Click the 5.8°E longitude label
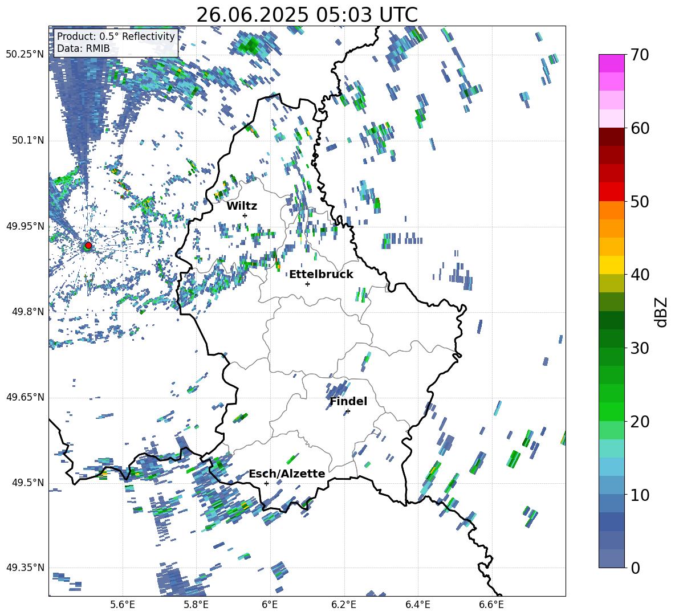 click(196, 605)
